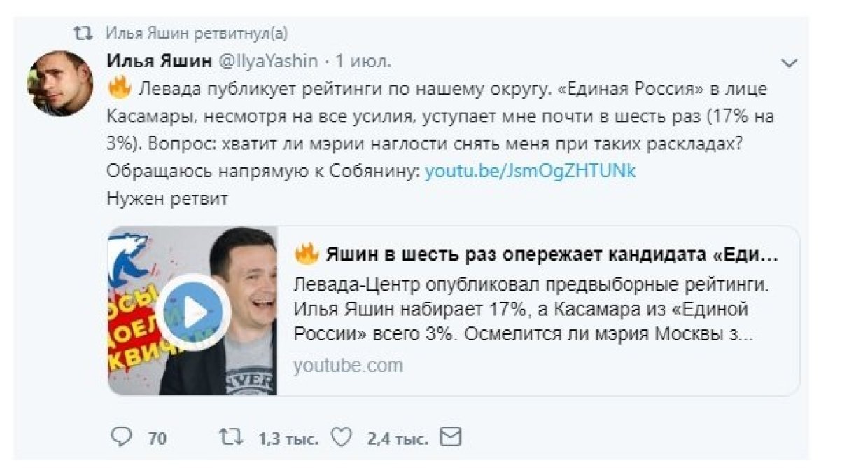868x468 pixels.
Task: Click the fire emoji starting the tweet text
Action: click(120, 89)
